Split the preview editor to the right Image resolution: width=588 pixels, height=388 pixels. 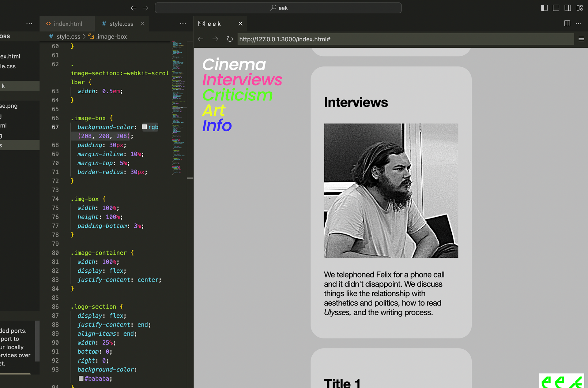(x=567, y=24)
